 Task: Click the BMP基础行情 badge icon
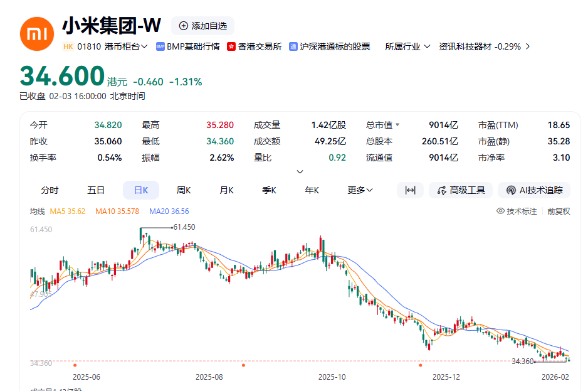pyautogui.click(x=160, y=46)
